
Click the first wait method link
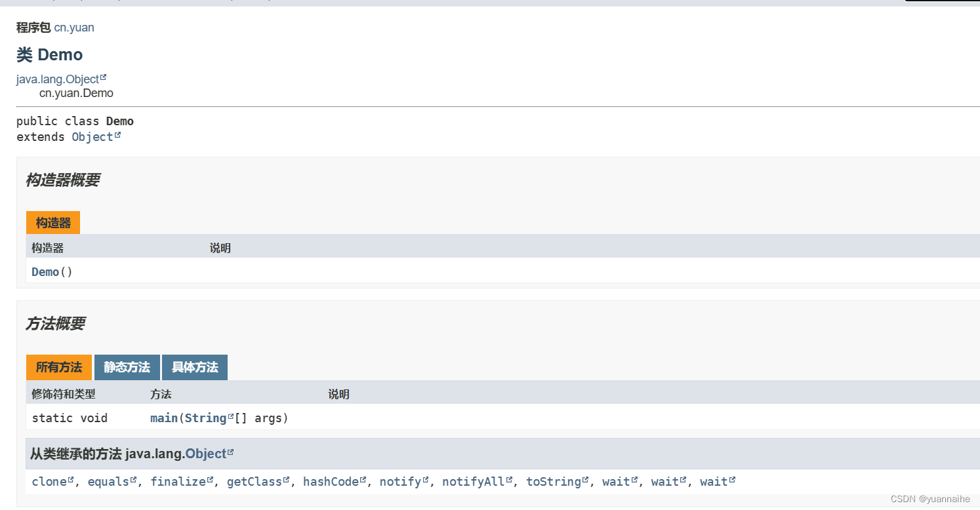(x=615, y=481)
